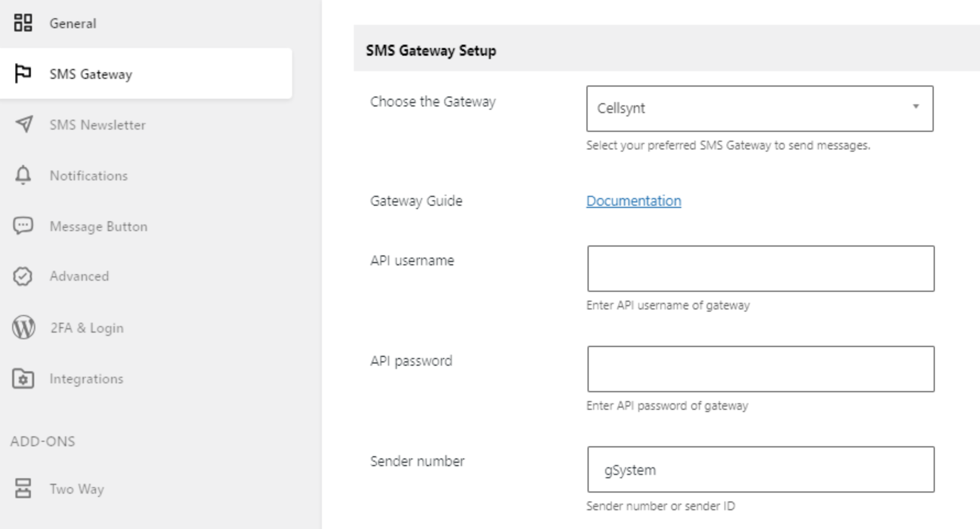Click the Choose the Gateway label
980x529 pixels.
[x=433, y=102]
